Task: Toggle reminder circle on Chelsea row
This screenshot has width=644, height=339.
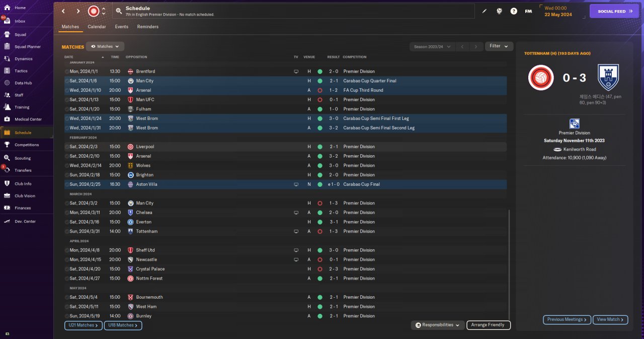Action: pyautogui.click(x=67, y=213)
